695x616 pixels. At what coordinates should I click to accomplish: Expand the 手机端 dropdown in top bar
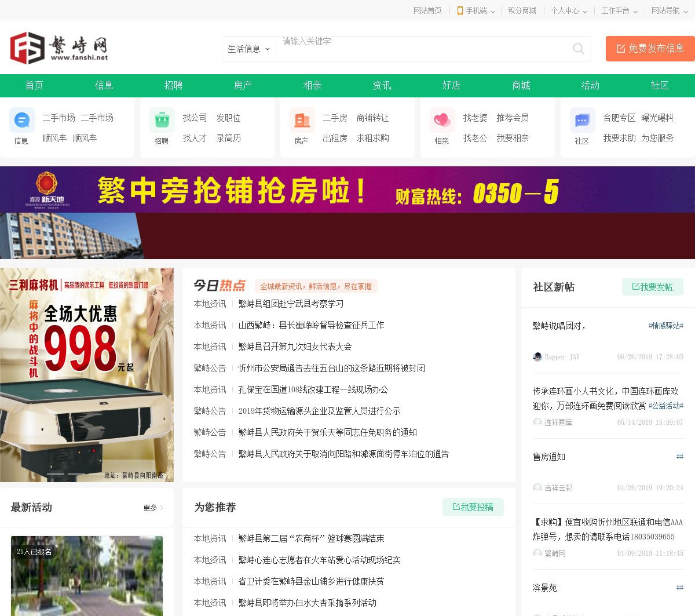(x=476, y=10)
